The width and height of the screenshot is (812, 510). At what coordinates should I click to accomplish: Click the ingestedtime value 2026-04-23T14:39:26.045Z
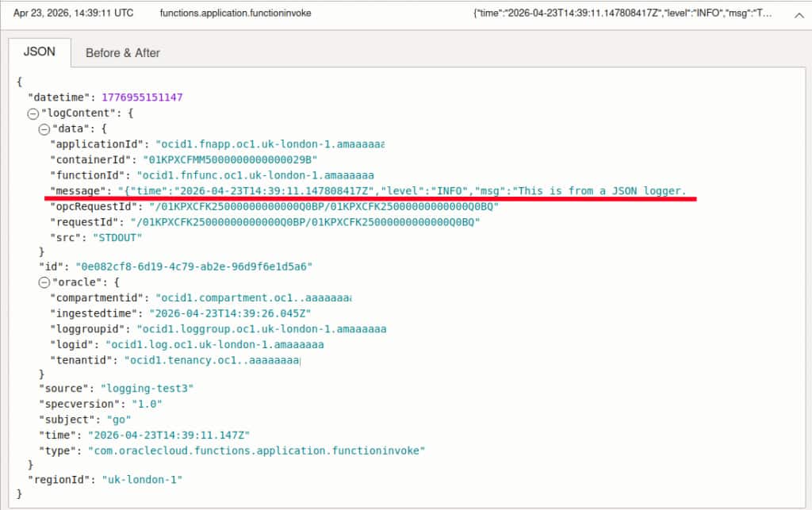(x=230, y=313)
